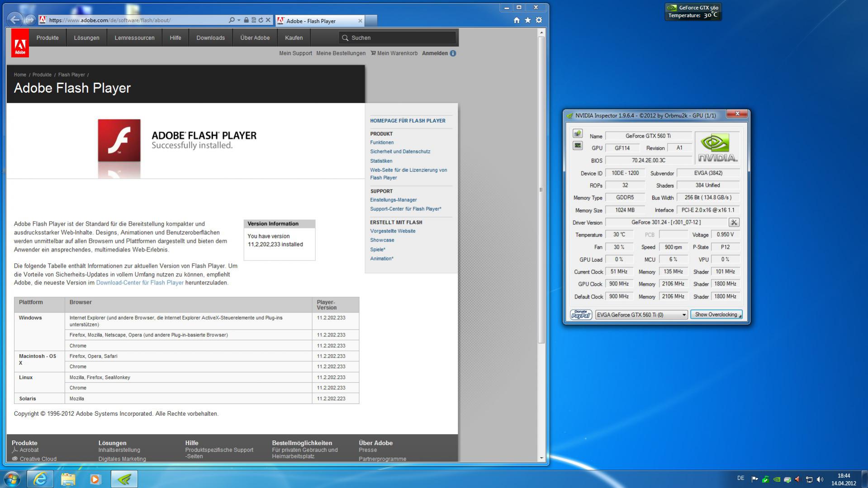Image resolution: width=868 pixels, height=488 pixels.
Task: Open the Funktionen sidebar link
Action: pyautogui.click(x=382, y=142)
